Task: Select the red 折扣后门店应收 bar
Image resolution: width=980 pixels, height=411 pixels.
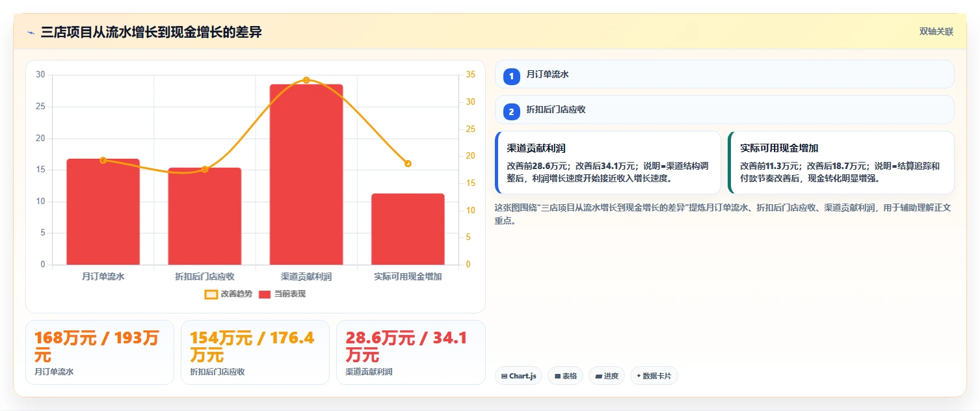Action: (205, 216)
